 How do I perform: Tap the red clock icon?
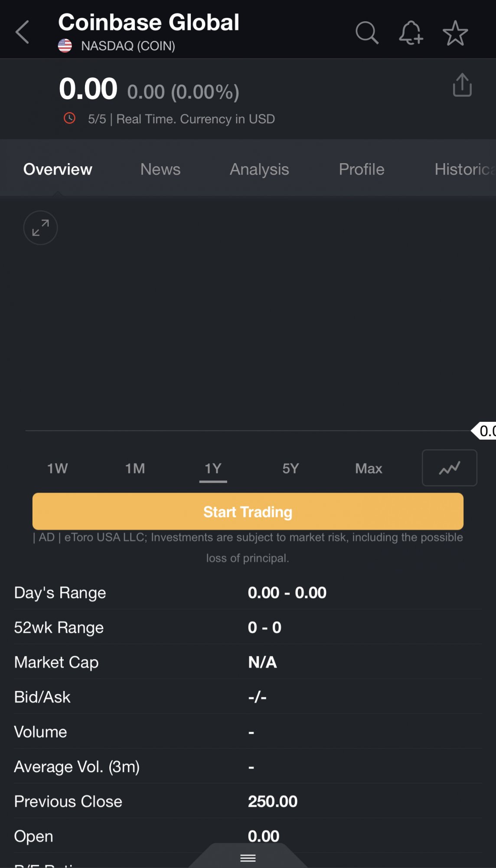pos(69,118)
